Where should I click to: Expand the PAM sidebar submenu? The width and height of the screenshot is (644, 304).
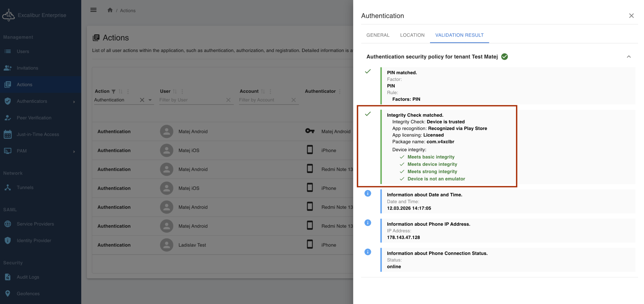point(74,151)
